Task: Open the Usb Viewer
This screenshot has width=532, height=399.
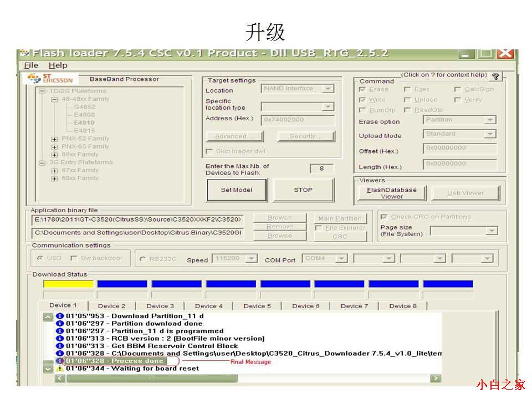Action: pos(465,193)
